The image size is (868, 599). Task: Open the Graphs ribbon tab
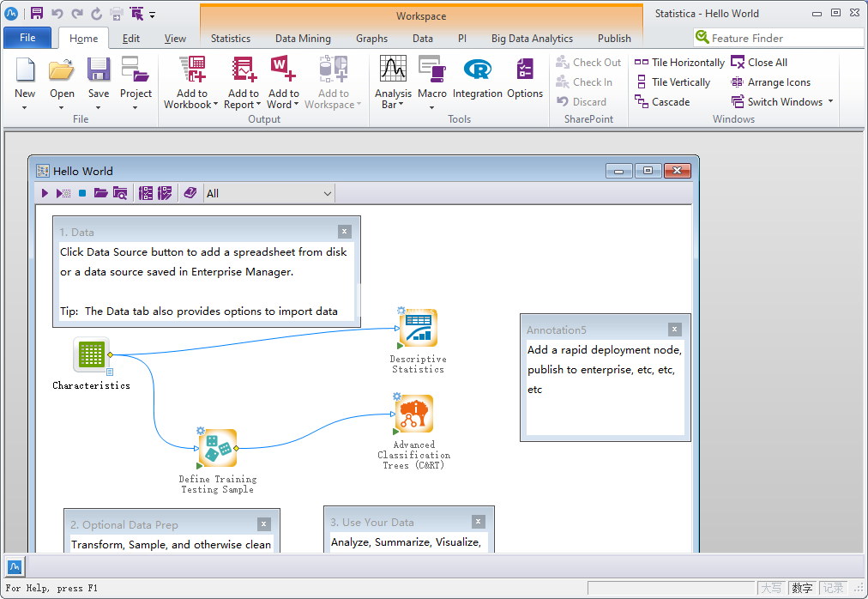click(x=371, y=39)
